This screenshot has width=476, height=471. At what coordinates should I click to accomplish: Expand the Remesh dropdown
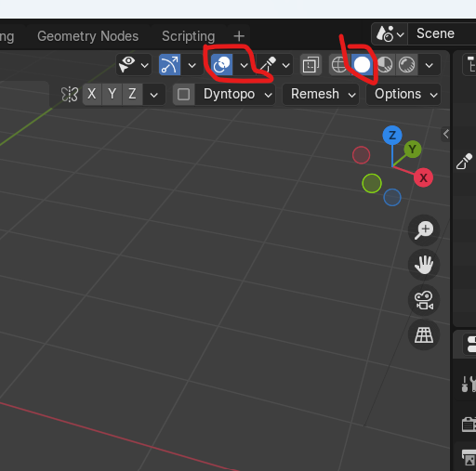click(321, 94)
